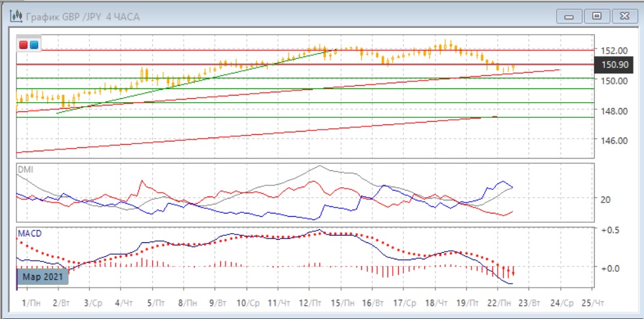Click the 5/Пт date on time axis
This screenshot has height=319, width=644.
click(x=155, y=304)
